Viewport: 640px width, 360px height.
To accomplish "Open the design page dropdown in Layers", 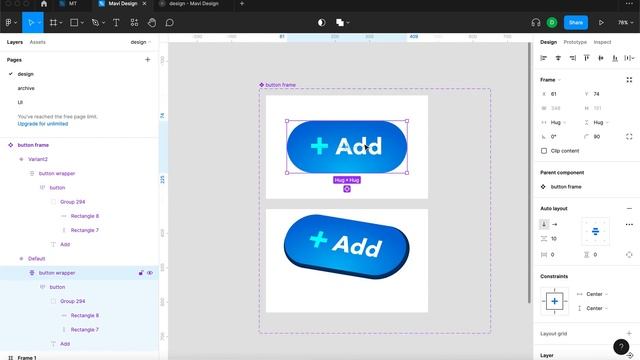I will [x=141, y=42].
